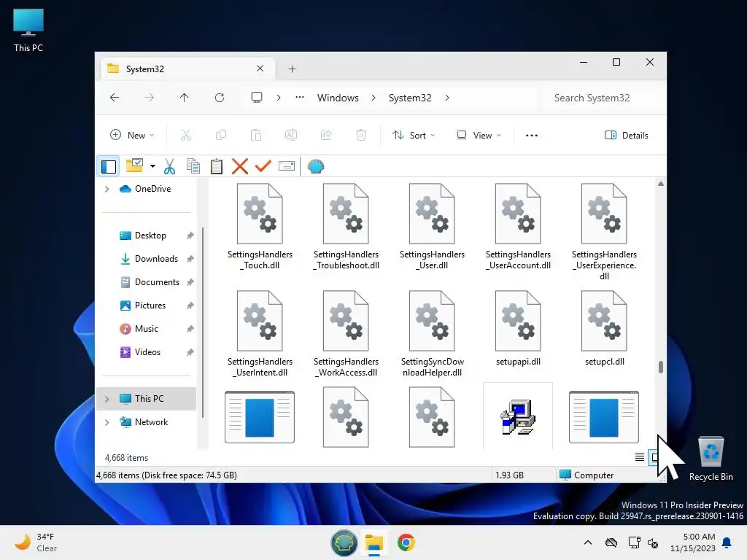
Task: Open Music in Quick access
Action: tap(147, 329)
